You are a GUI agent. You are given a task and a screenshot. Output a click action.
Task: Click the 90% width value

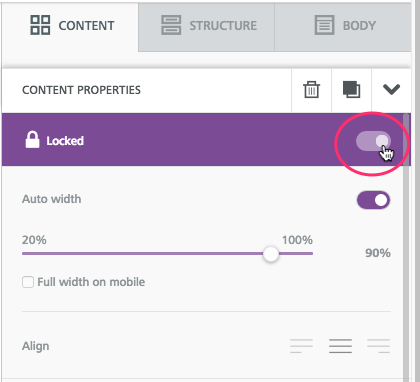pos(378,253)
